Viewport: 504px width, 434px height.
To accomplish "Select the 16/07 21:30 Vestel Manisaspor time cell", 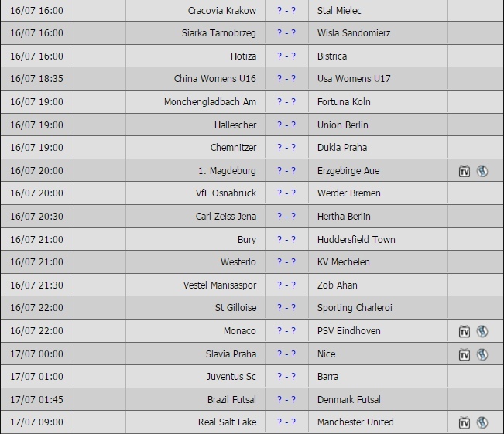I will 37,285.
